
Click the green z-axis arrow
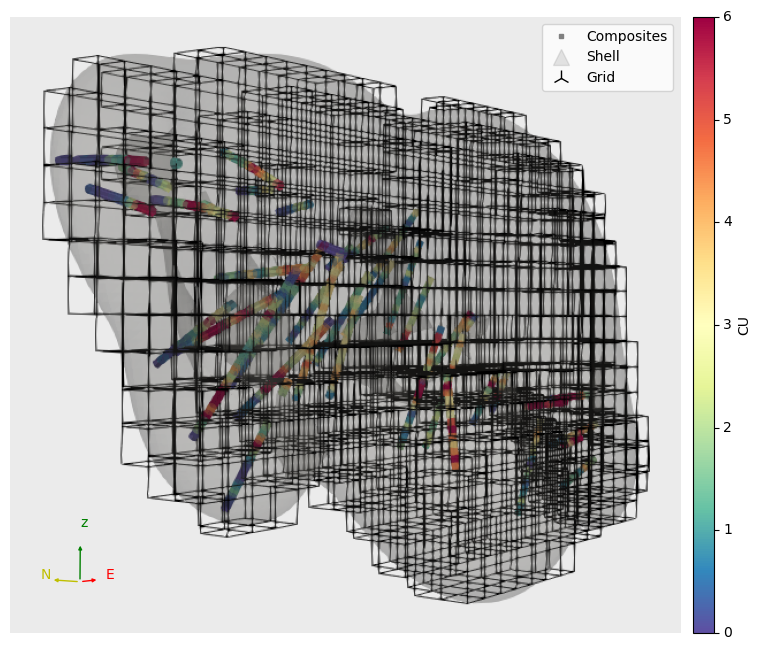(80, 562)
